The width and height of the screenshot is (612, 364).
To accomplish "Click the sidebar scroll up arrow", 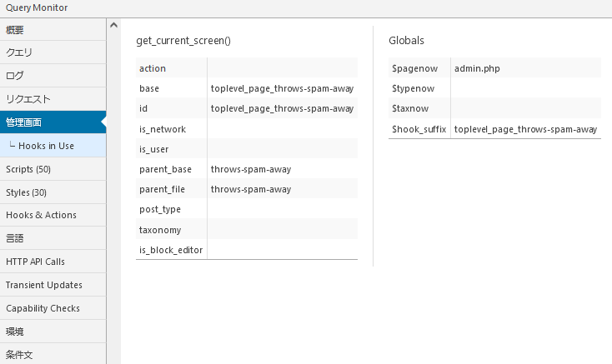I will (113, 25).
